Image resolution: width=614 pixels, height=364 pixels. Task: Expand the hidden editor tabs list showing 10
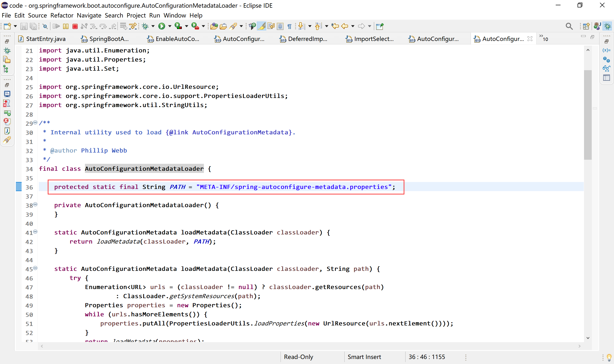tap(543, 38)
